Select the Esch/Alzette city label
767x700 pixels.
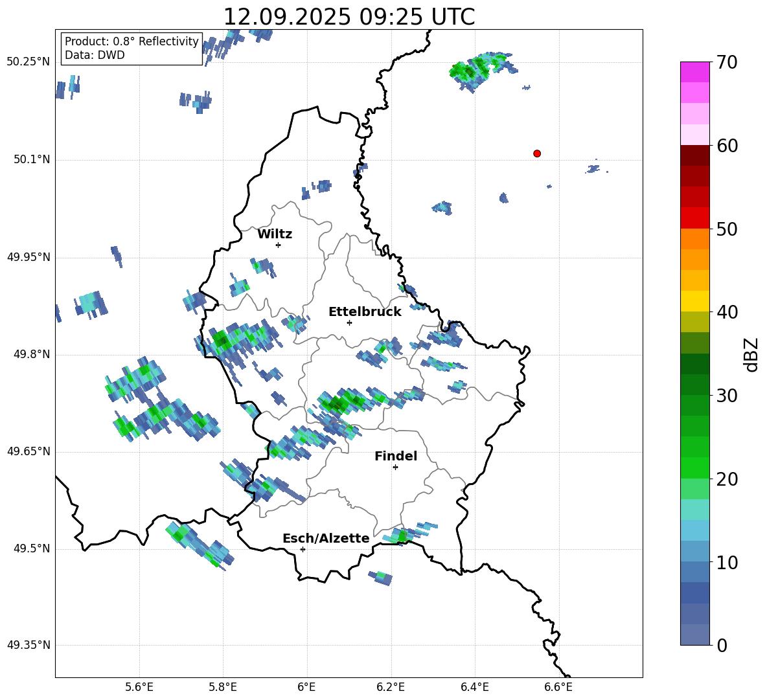tap(326, 539)
